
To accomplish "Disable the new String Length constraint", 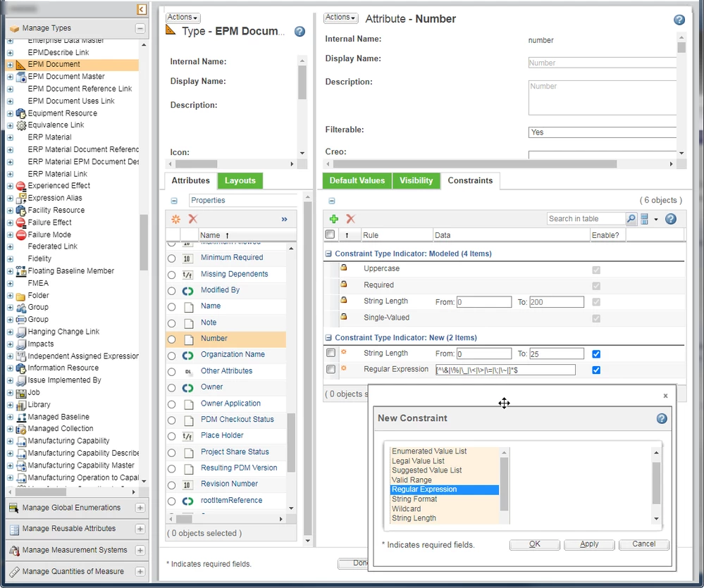I will [x=596, y=354].
